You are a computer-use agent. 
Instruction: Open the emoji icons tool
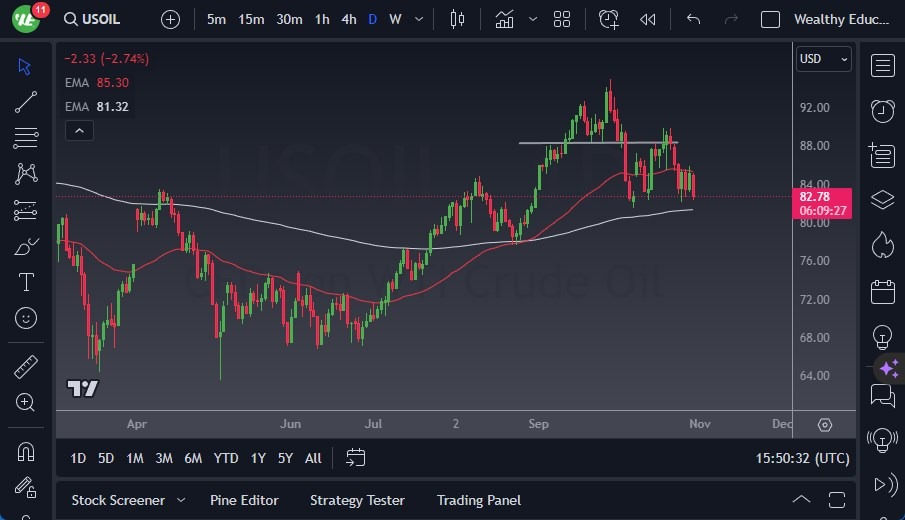pyautogui.click(x=26, y=318)
